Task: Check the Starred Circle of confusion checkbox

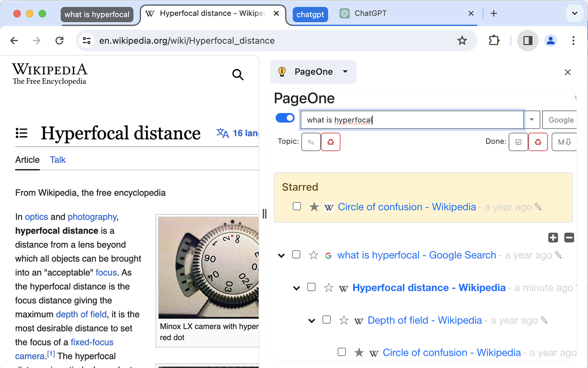Action: 297,207
